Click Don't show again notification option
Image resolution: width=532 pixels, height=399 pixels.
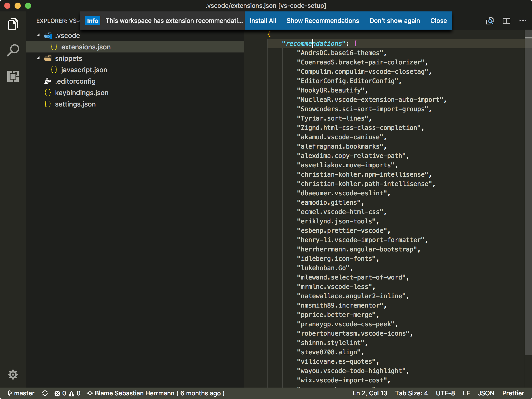(x=395, y=20)
